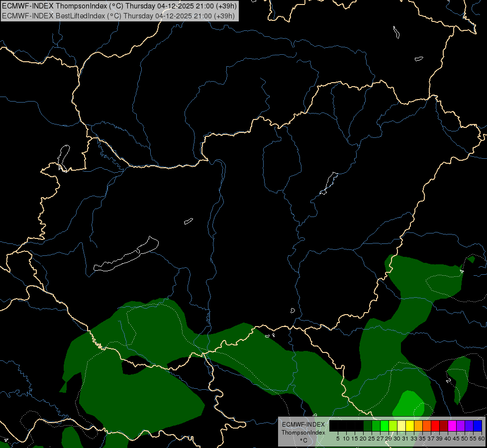Click the medium green 25–27 legend swatch
This screenshot has height=448, width=487.
(376, 426)
